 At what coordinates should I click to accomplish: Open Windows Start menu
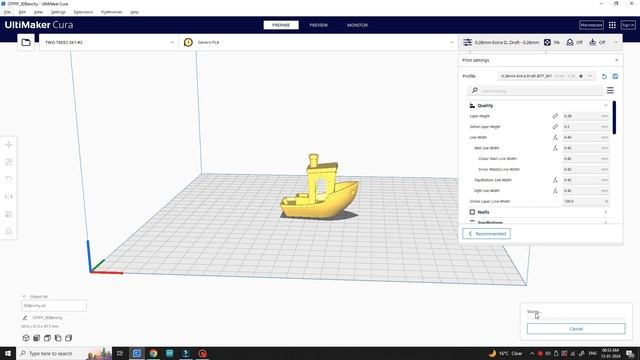[8, 353]
